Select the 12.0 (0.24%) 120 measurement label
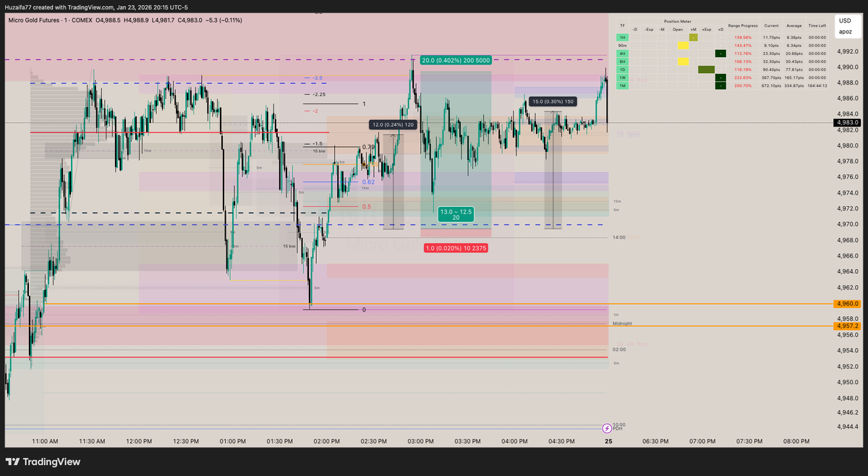The height and width of the screenshot is (476, 868). (x=394, y=124)
